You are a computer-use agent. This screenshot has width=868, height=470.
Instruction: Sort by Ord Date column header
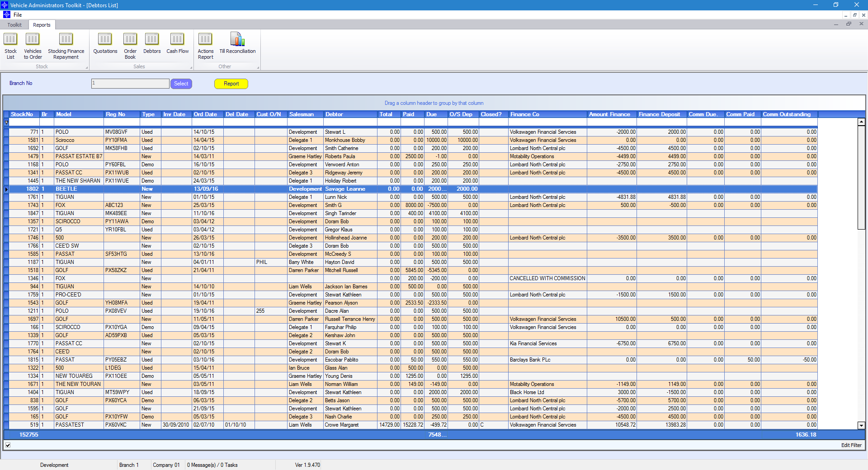(208, 114)
